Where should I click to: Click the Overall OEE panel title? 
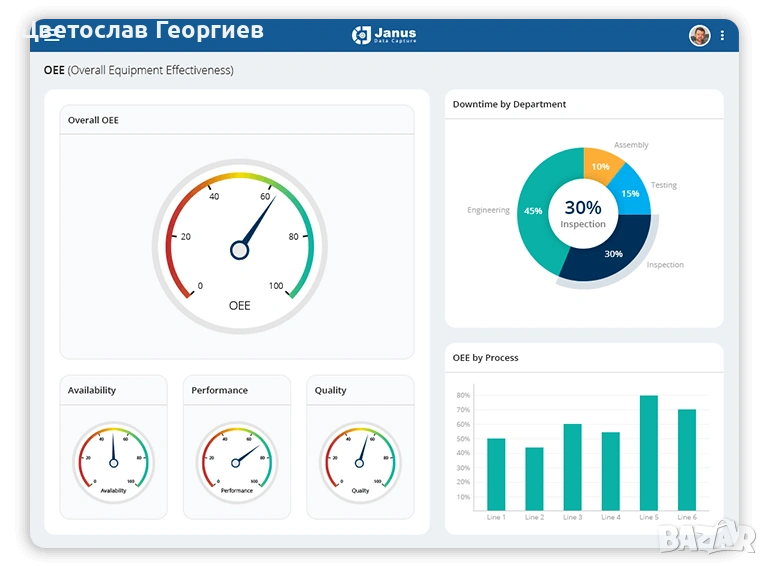click(x=93, y=120)
